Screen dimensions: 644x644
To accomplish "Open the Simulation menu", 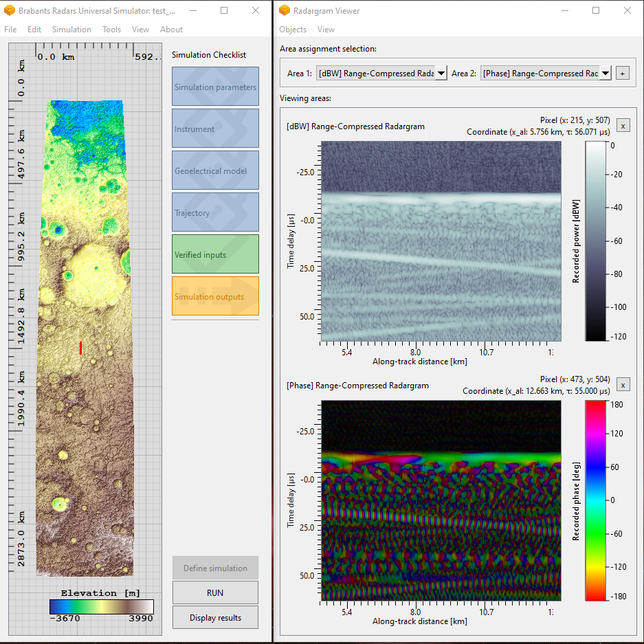I will (71, 29).
